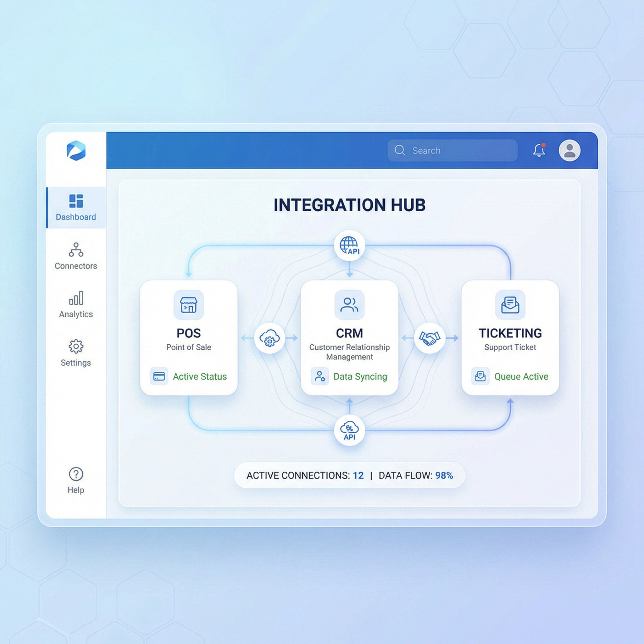Click the Ticketing envelope icon
Image resolution: width=644 pixels, height=644 pixels.
click(x=510, y=305)
